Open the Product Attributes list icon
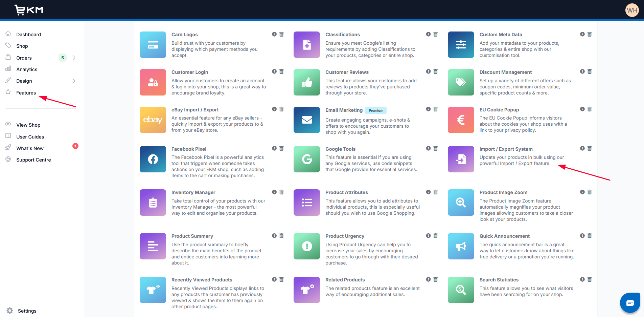Image resolution: width=644 pixels, height=317 pixels. [307, 203]
